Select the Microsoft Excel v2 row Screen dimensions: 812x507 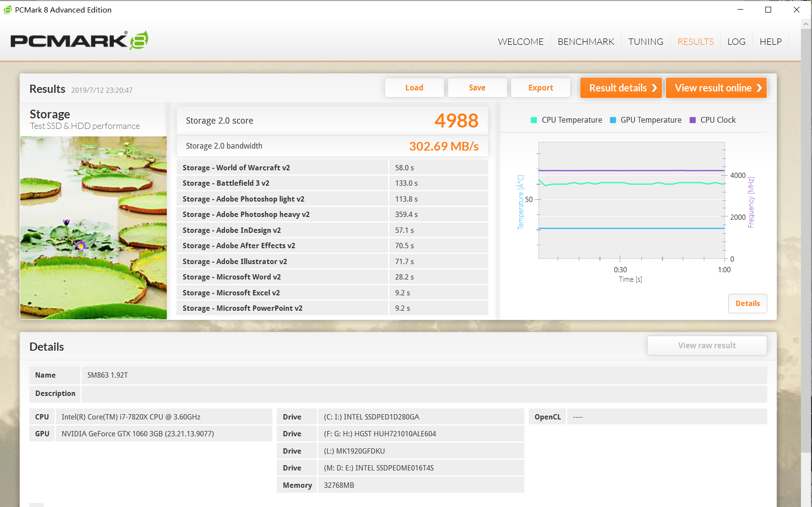coord(332,292)
